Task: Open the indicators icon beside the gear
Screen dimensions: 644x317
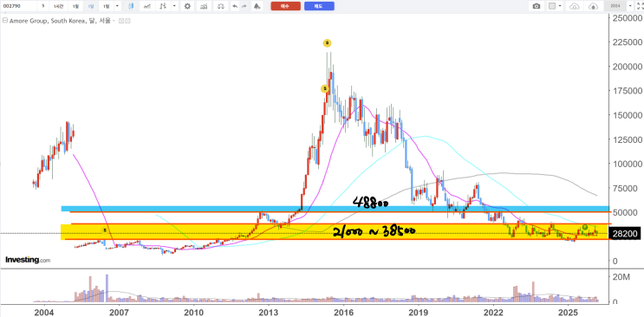Action: (x=204, y=6)
